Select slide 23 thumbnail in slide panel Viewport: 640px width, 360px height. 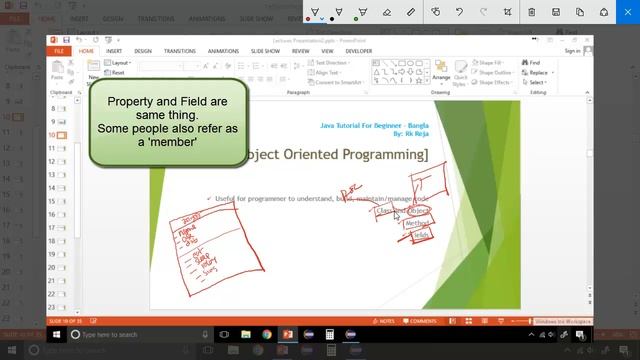point(61,307)
